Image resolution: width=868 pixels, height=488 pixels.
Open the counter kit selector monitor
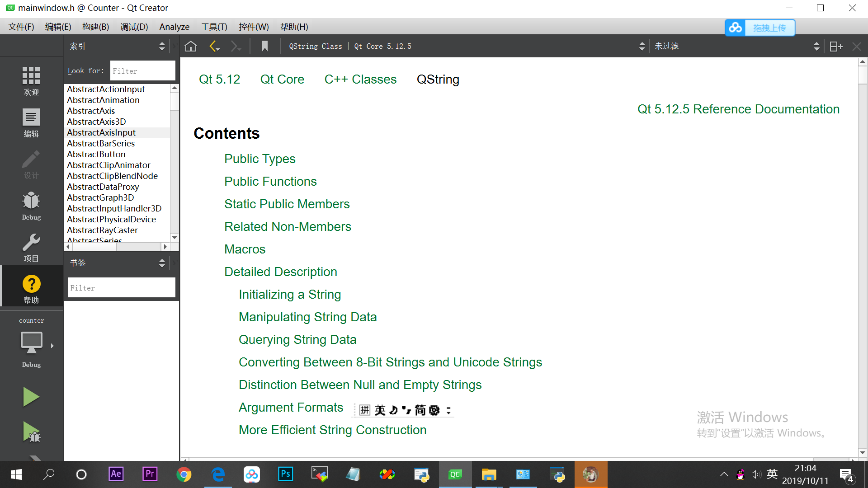click(31, 343)
